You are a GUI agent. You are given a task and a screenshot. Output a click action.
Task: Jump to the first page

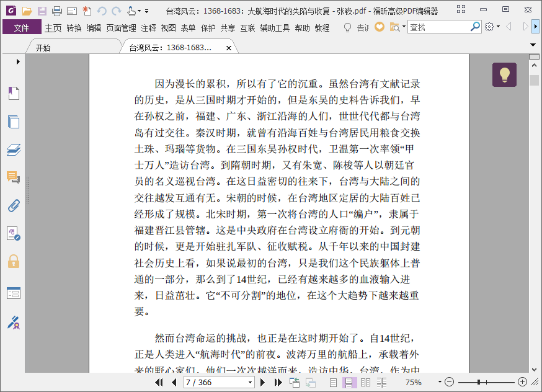tap(159, 382)
